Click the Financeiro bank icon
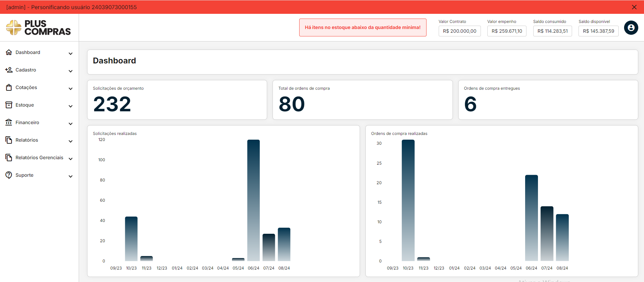 click(9, 122)
